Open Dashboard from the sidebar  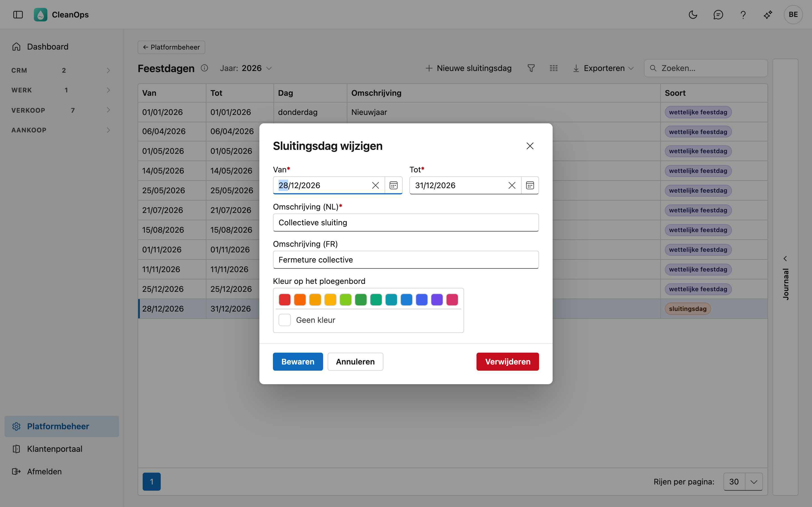(48, 46)
